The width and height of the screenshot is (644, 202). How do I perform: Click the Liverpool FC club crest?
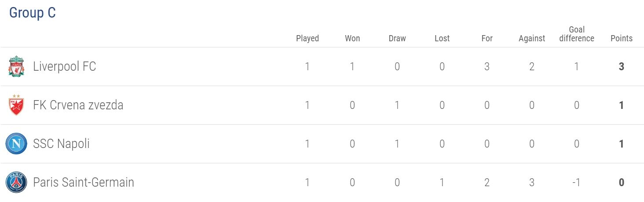click(x=16, y=67)
